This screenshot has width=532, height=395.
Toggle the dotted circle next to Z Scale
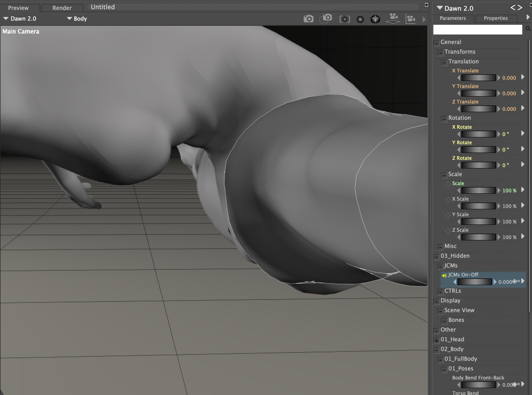point(448,230)
